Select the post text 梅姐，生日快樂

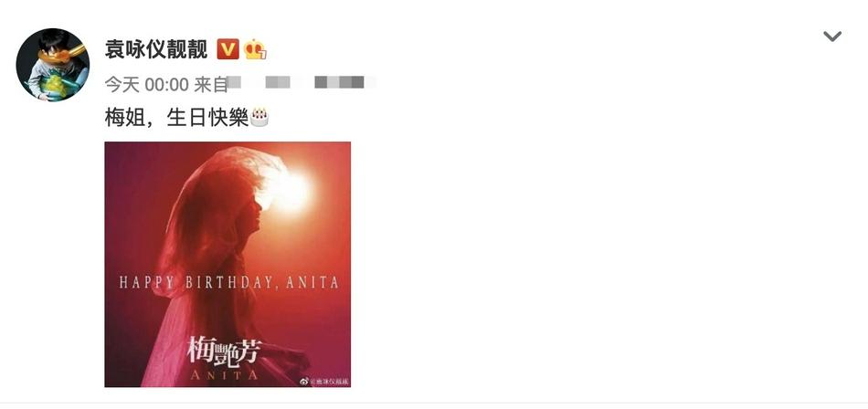click(x=176, y=118)
